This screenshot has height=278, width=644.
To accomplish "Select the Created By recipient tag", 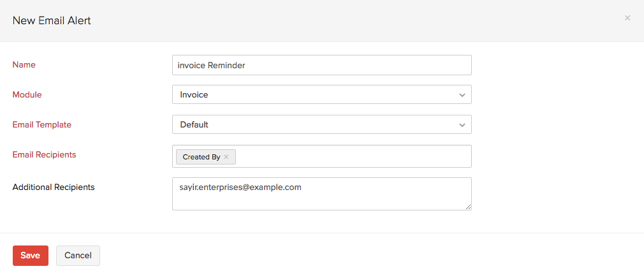I will (201, 157).
